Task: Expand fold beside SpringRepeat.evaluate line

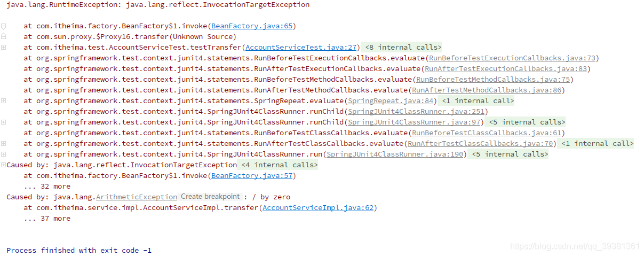Action: click(x=4, y=100)
